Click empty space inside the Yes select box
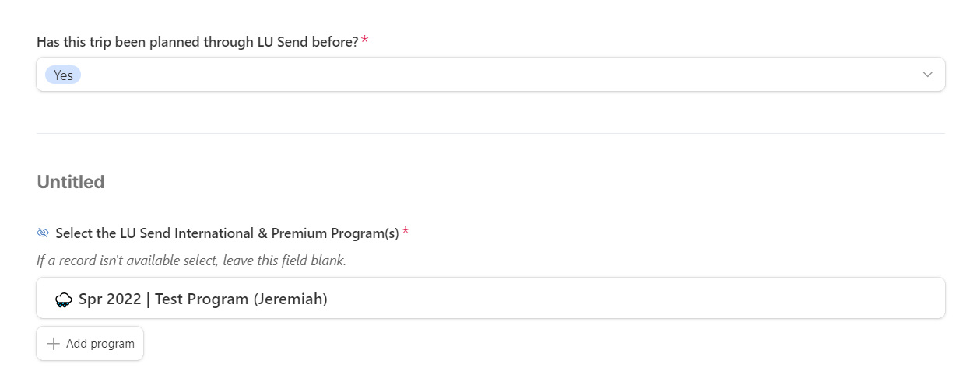This screenshot has width=980, height=385. pos(498,75)
